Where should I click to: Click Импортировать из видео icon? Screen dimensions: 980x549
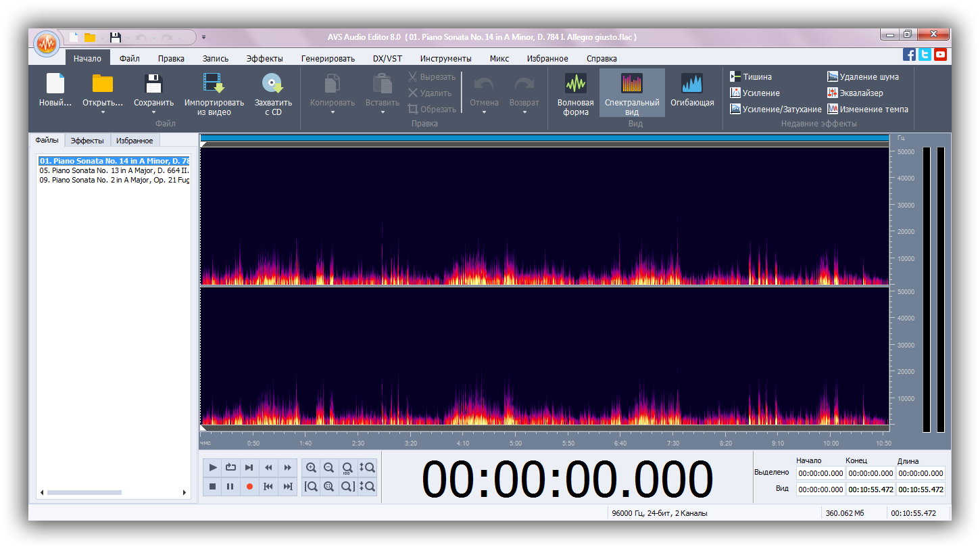click(214, 83)
